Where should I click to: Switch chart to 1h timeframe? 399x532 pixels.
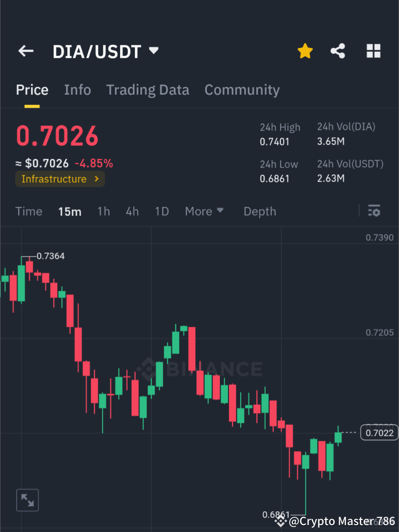pos(103,211)
